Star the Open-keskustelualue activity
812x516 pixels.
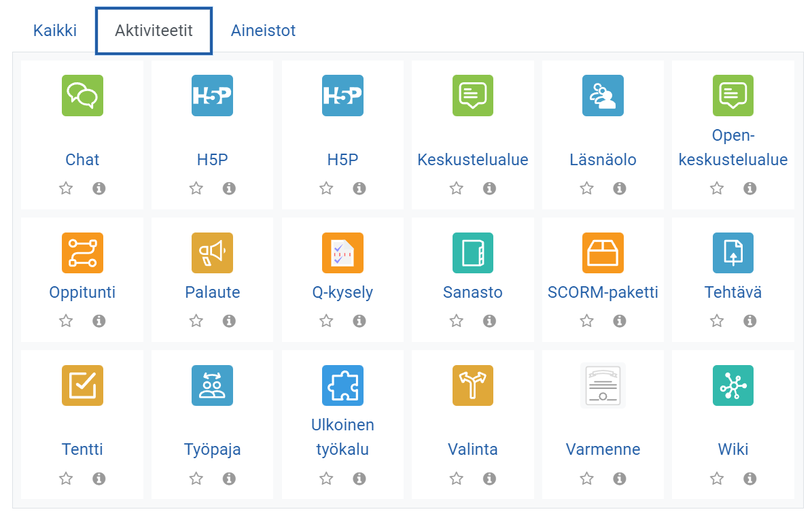717,188
